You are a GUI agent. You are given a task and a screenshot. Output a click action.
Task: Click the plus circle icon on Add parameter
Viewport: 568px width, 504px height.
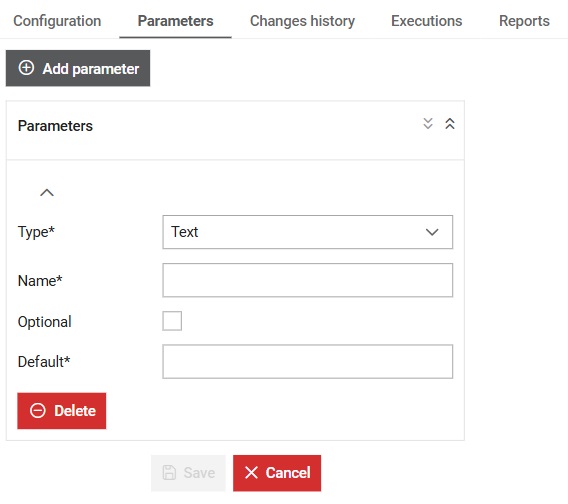coord(26,68)
